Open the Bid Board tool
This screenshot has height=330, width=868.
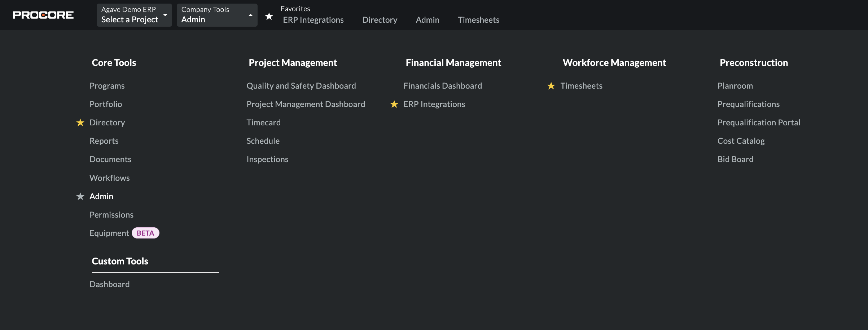tap(736, 159)
